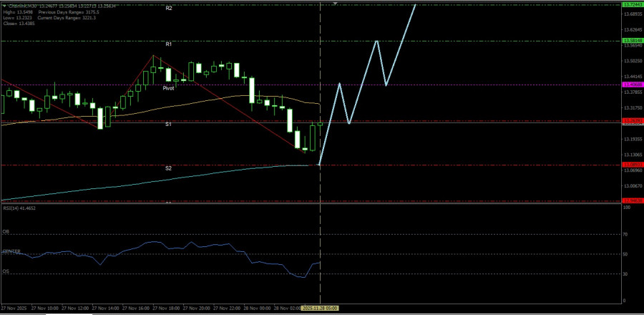
Task: Click the magenta 13.40688 pivot price tag
Action: (x=632, y=84)
